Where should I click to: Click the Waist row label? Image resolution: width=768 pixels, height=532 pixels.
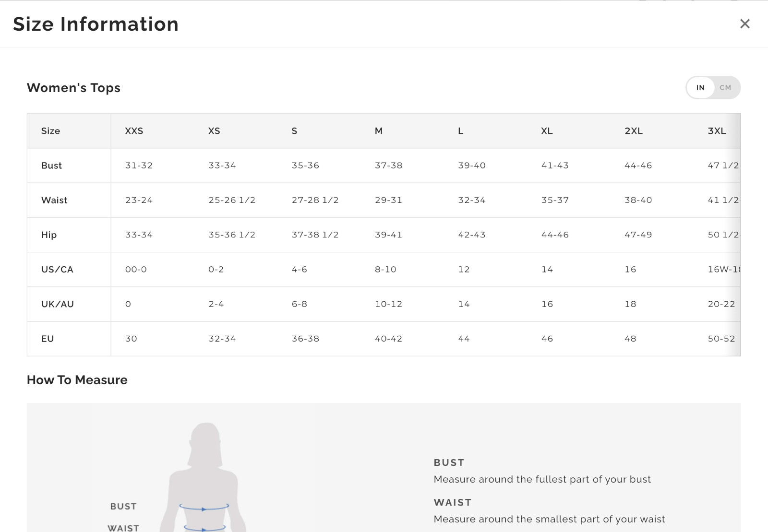54,200
